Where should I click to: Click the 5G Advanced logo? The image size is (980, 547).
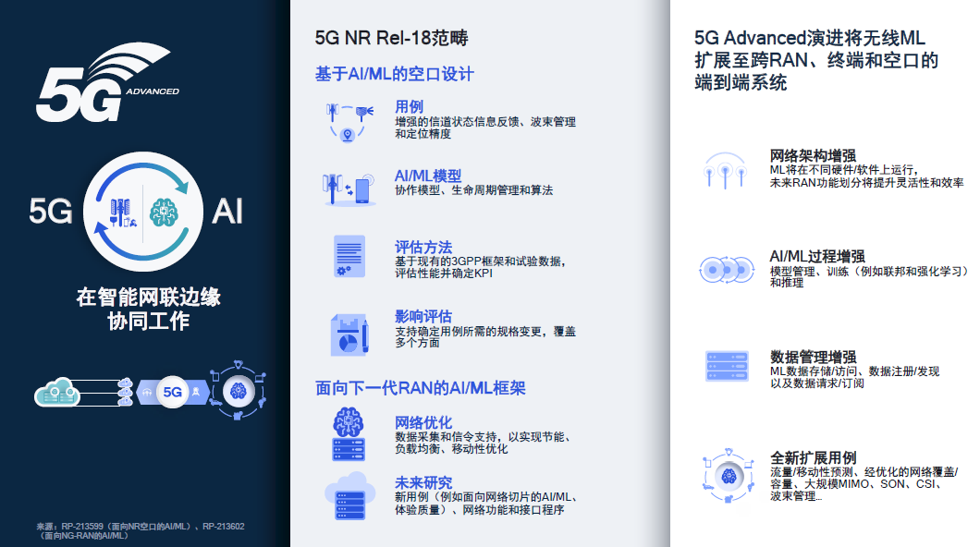click(107, 82)
